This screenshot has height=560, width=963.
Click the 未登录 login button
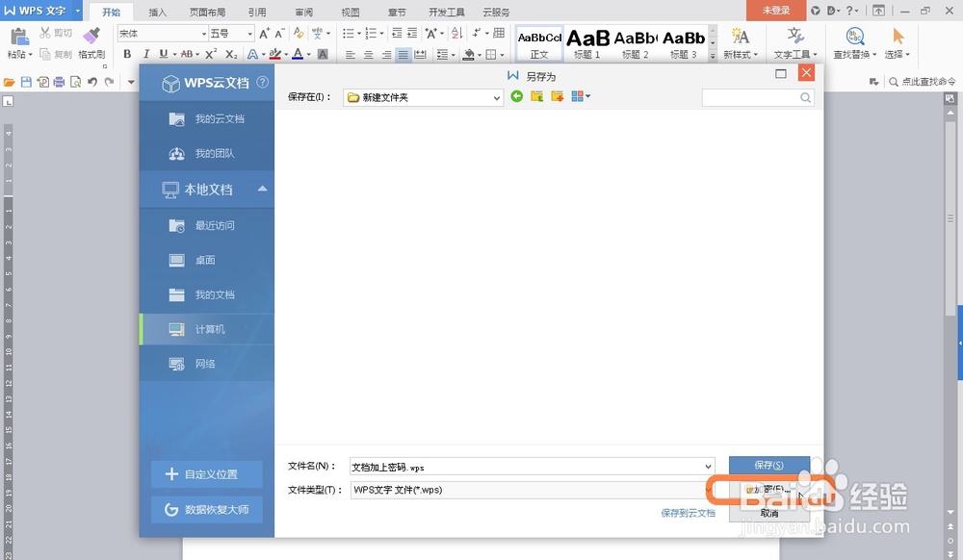[x=775, y=11]
